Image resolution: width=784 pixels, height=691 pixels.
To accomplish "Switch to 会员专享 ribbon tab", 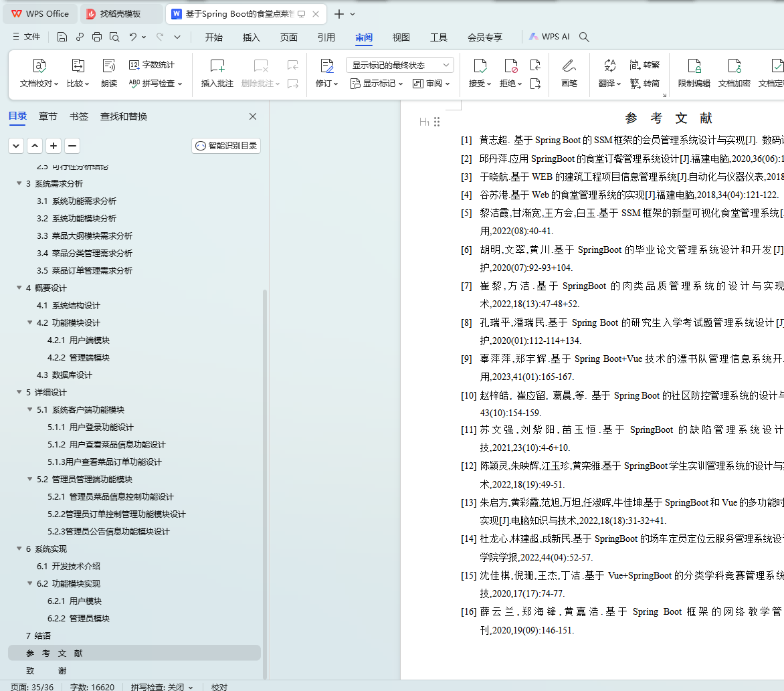I will point(485,37).
